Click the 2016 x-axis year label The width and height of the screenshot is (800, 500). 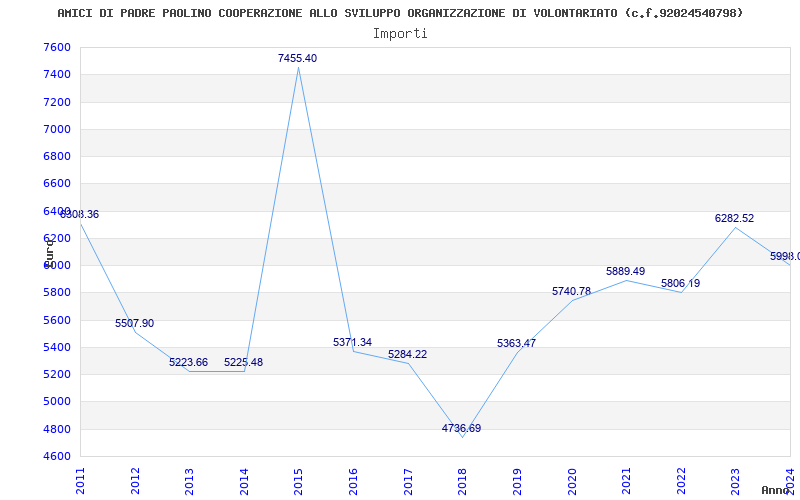coord(353,481)
